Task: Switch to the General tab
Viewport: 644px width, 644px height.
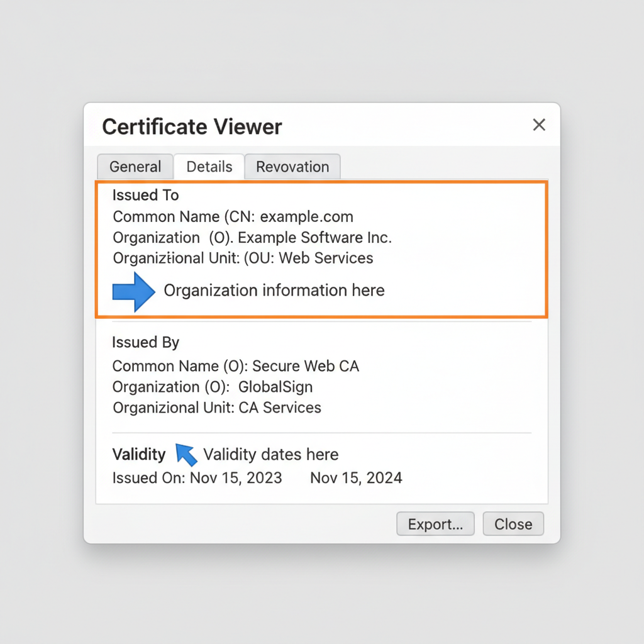Action: [x=135, y=167]
